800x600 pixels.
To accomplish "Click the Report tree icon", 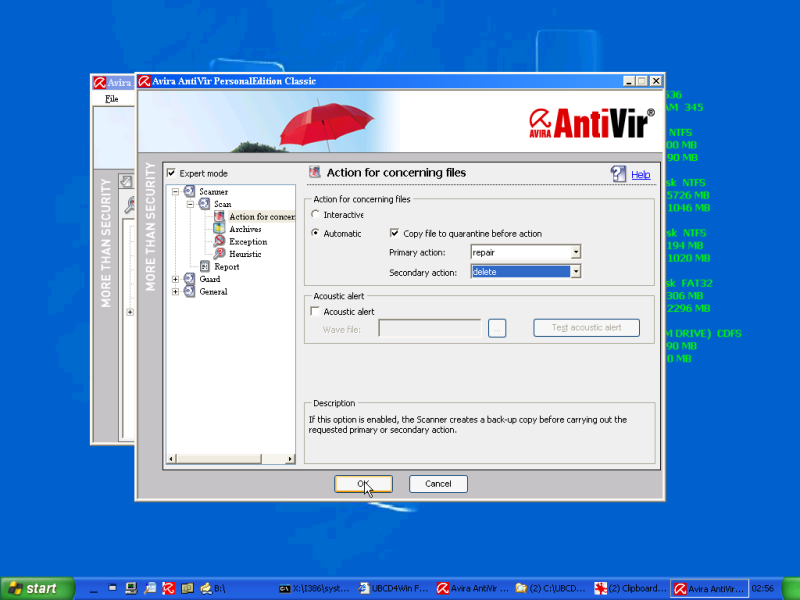I will coord(205,266).
